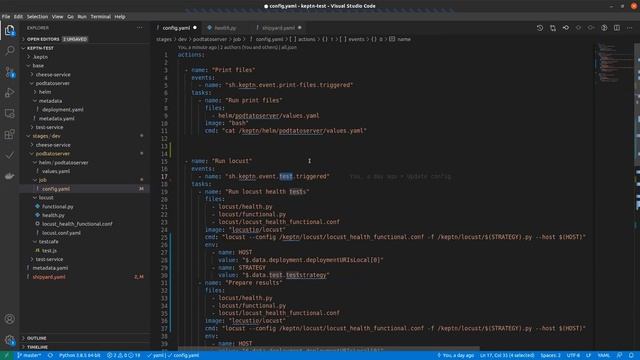
Task: Open Source Control view in activity bar
Action: [9, 72]
